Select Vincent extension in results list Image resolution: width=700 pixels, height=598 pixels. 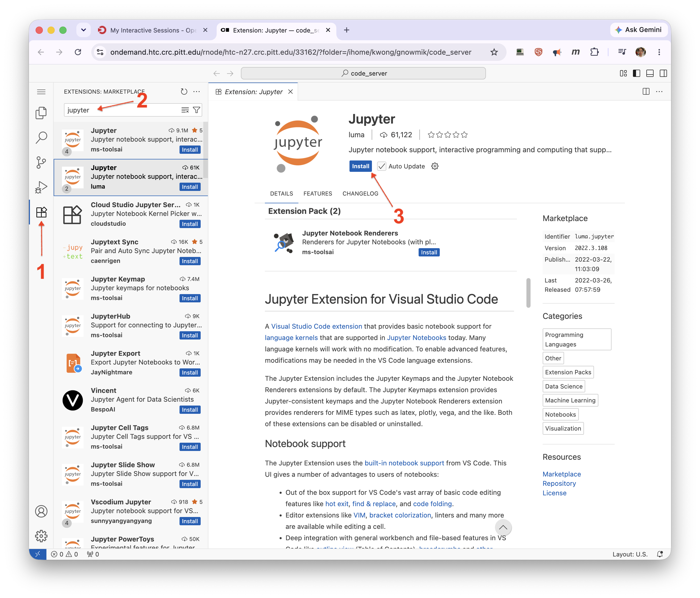[131, 400]
